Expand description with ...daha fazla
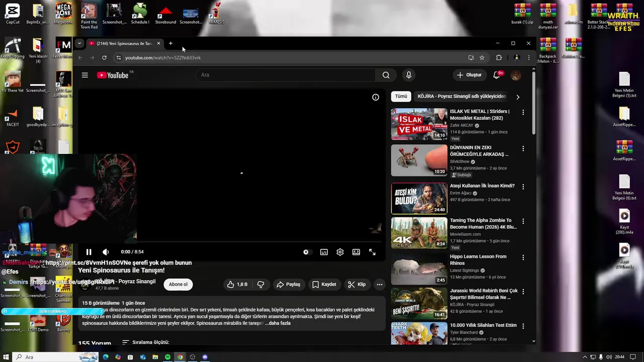This screenshot has height=362, width=644. tap(278, 323)
